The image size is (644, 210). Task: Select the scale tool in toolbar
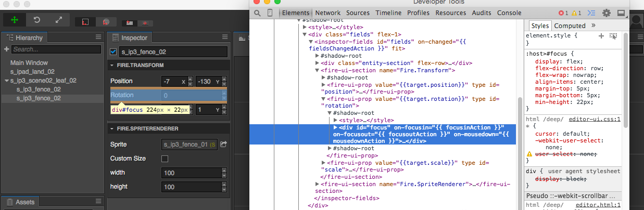click(x=58, y=20)
